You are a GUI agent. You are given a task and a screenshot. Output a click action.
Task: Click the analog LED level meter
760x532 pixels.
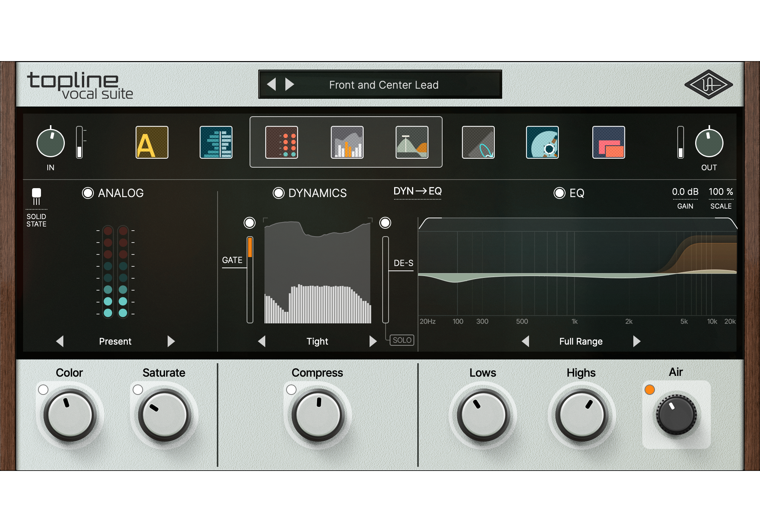[x=115, y=272]
